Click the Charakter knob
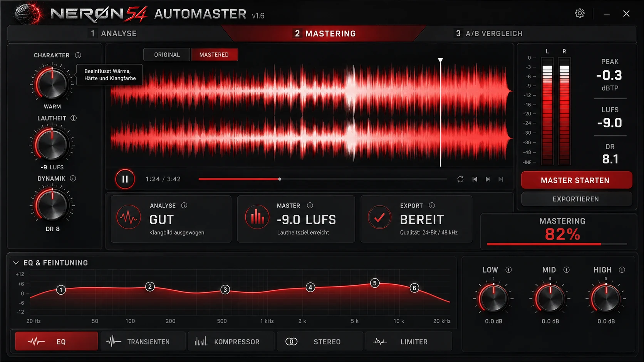Screen dimensions: 644x362 tap(52, 83)
